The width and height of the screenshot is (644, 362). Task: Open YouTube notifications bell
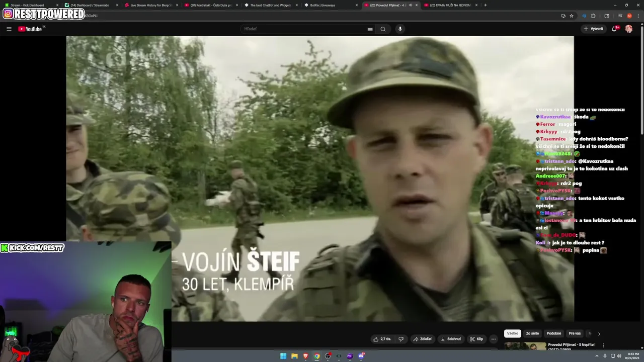tap(614, 29)
